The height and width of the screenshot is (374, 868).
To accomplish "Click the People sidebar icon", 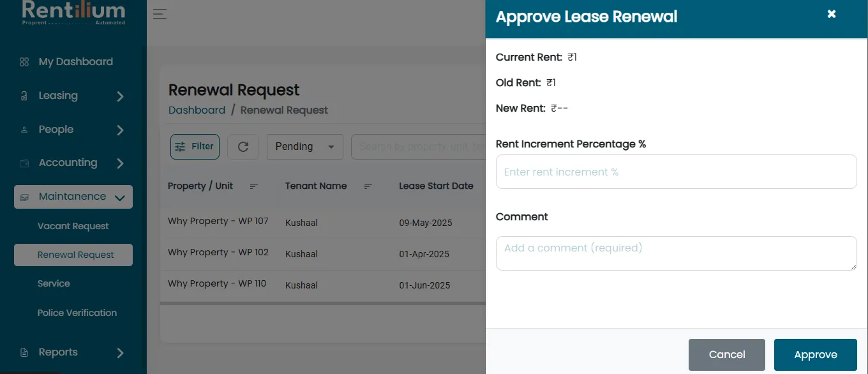I will point(24,130).
